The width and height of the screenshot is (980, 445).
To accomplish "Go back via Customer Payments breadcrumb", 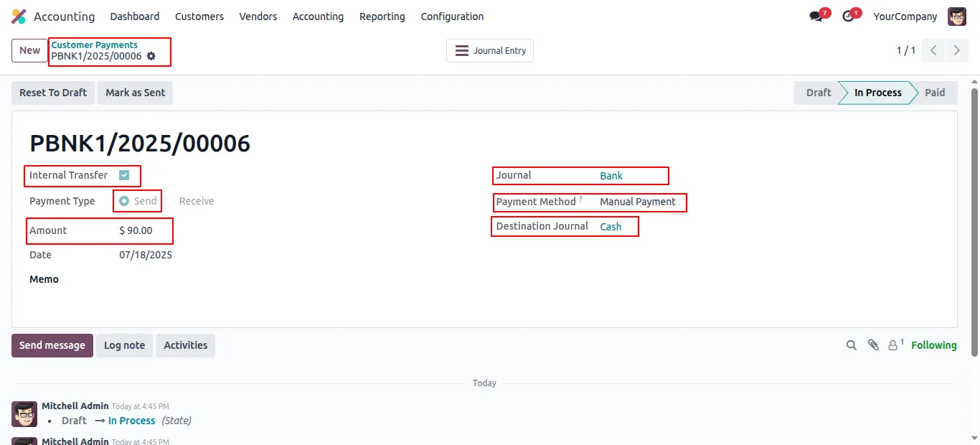I will click(x=95, y=44).
